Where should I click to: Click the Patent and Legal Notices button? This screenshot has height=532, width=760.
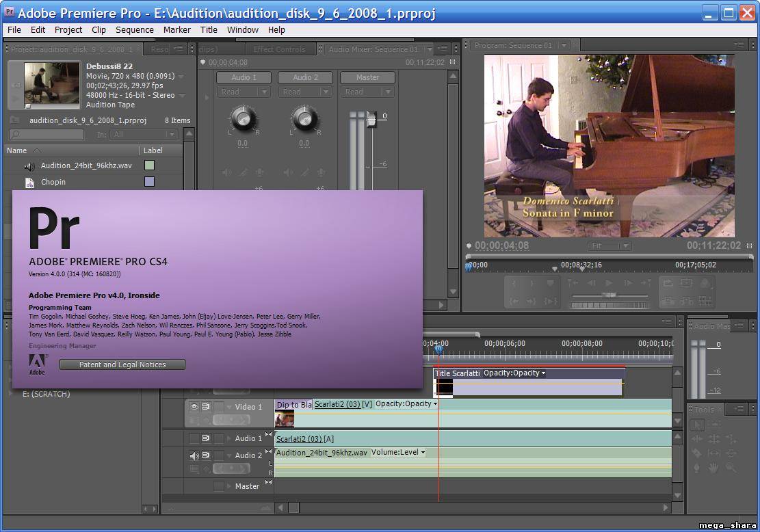pos(122,364)
